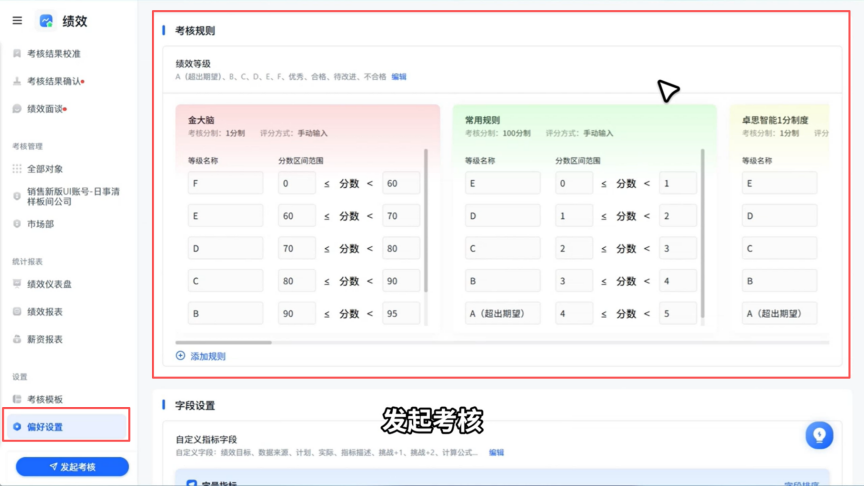This screenshot has height=486, width=864.
Task: Click the 薪资报表 icon
Action: click(17, 339)
